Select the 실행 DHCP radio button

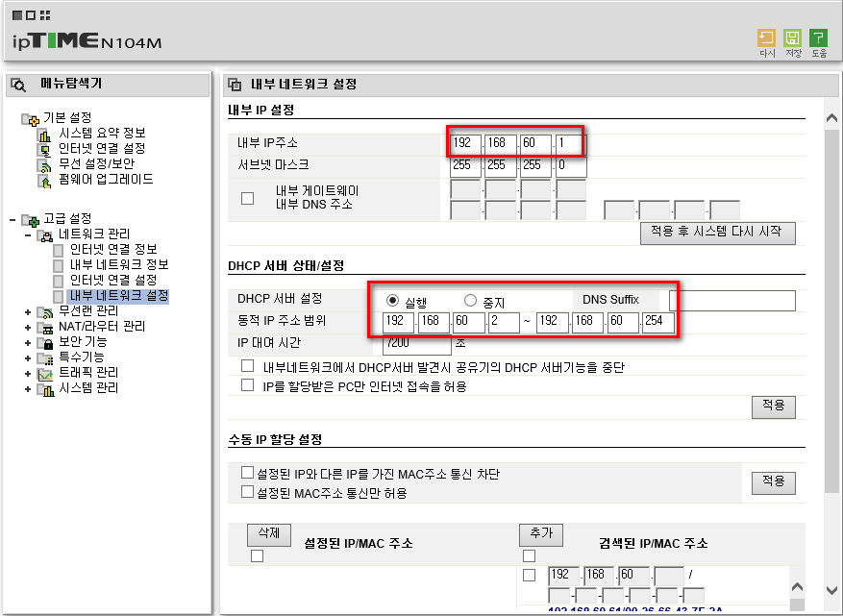coord(392,300)
